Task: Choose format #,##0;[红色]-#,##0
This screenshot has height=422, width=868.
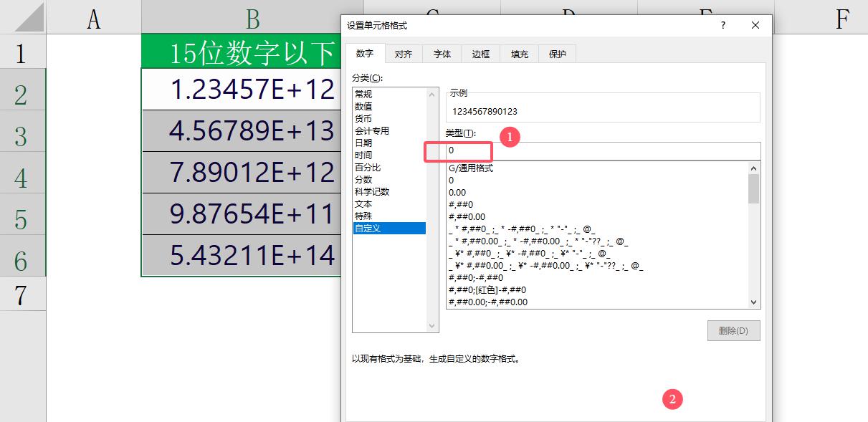Action: [x=597, y=290]
